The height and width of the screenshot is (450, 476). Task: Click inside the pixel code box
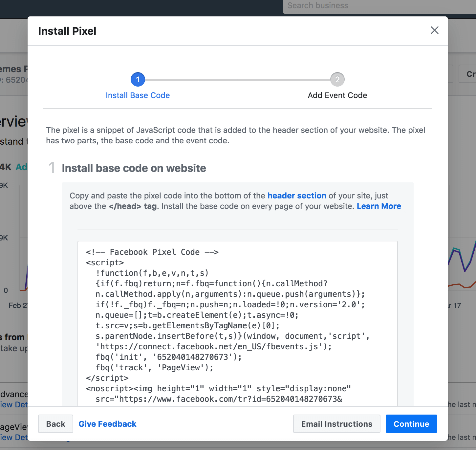(238, 323)
